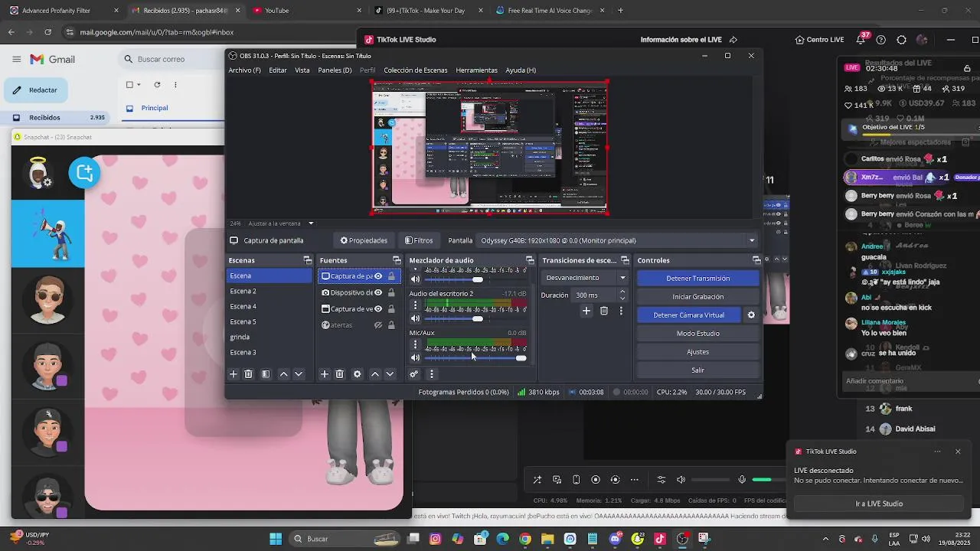Refresh Gmail inbox
The width and height of the screenshot is (980, 551).
click(157, 85)
